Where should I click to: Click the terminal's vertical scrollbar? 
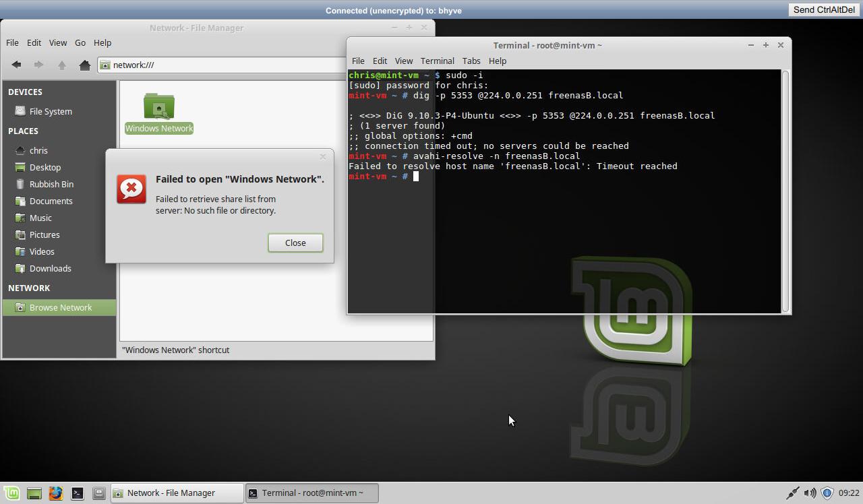pos(785,191)
